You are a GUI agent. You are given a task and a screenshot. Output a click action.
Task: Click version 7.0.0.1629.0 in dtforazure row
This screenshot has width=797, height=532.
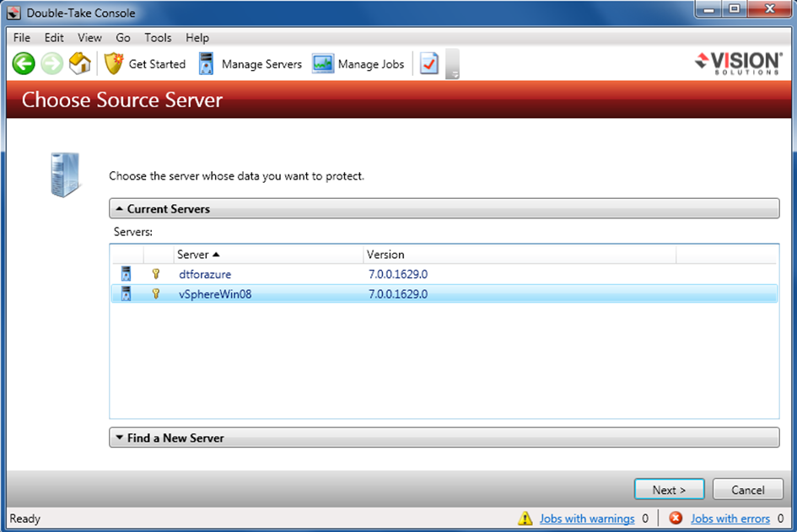click(398, 274)
